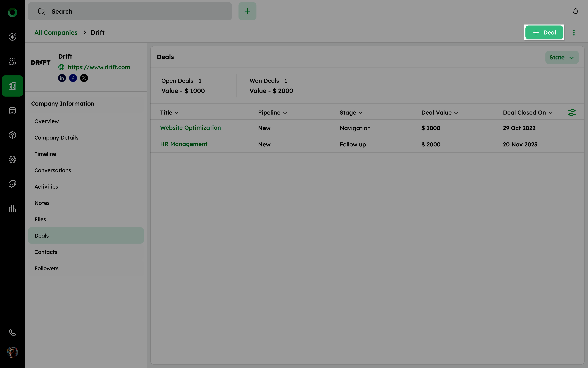Image resolution: width=588 pixels, height=368 pixels.
Task: Click the + Deal button
Action: [544, 33]
